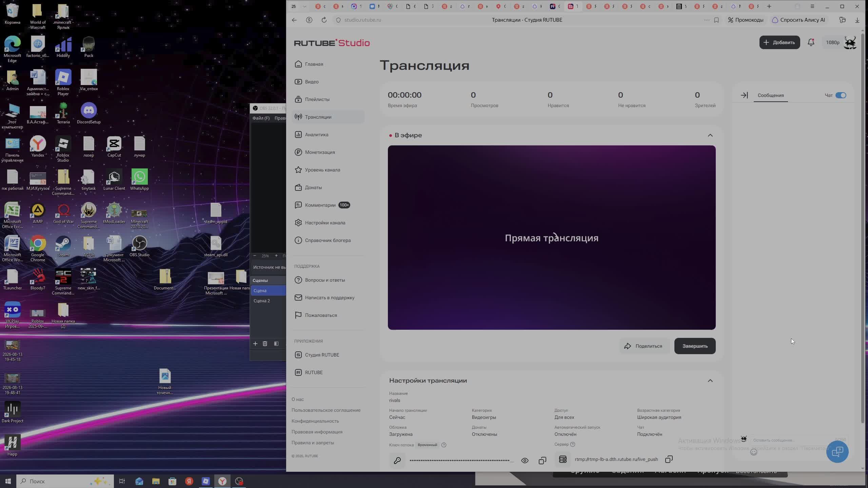
Task: Open the Конфиденциальность link
Action: pyautogui.click(x=315, y=421)
